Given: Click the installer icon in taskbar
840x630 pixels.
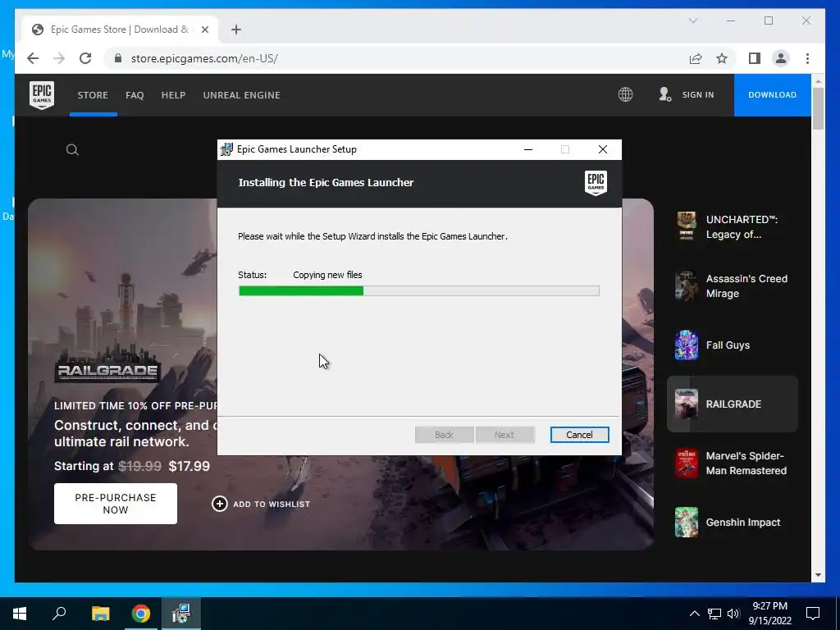Looking at the screenshot, I should 181,614.
